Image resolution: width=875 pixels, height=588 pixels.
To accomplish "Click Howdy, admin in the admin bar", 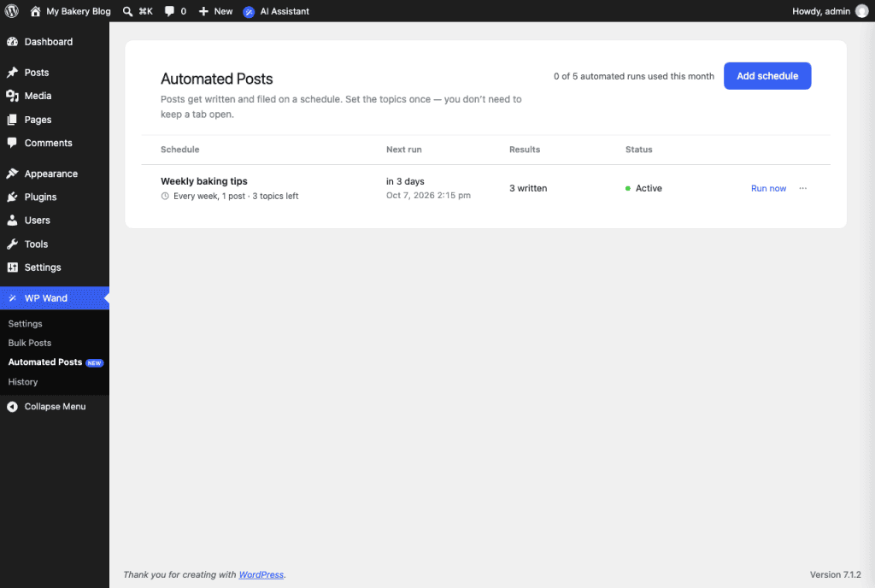I will [x=821, y=11].
